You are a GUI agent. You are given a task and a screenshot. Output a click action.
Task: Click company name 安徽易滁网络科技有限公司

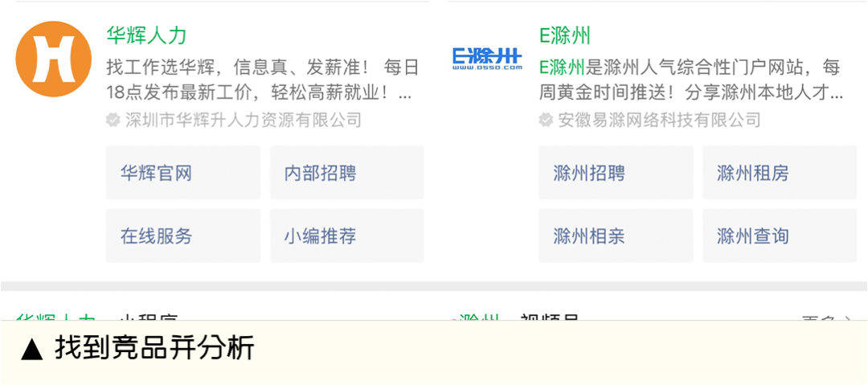click(x=659, y=120)
